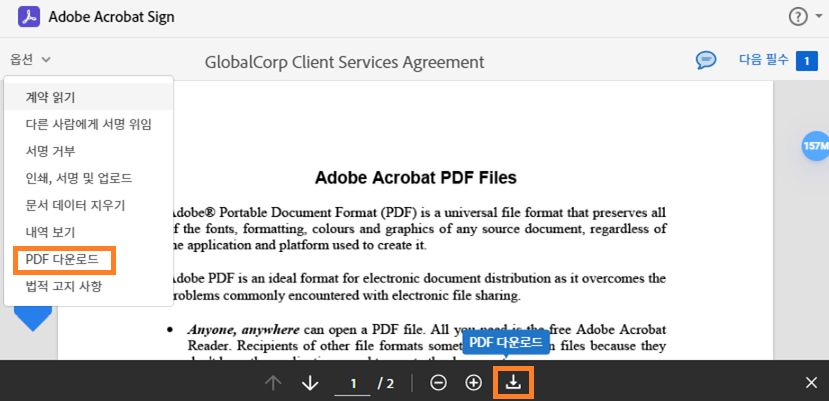This screenshot has height=401, width=829.
Task: Go to previous page up arrow
Action: click(x=273, y=383)
